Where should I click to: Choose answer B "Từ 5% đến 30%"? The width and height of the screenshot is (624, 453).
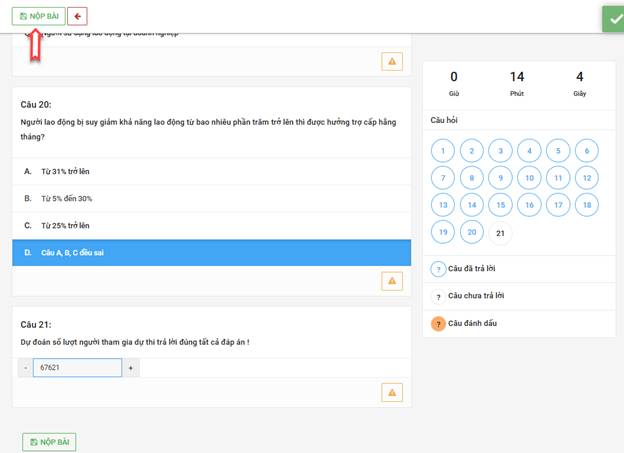click(x=212, y=199)
